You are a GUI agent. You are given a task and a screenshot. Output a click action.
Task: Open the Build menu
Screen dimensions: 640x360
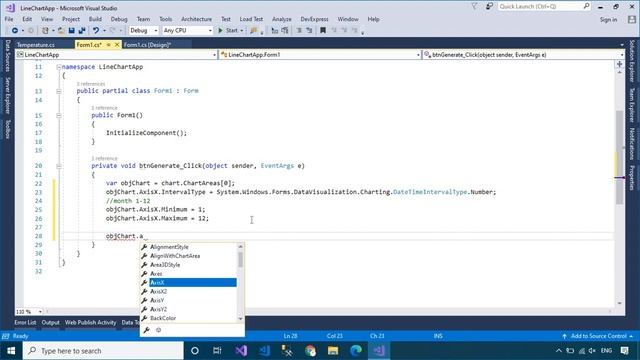(x=95, y=19)
